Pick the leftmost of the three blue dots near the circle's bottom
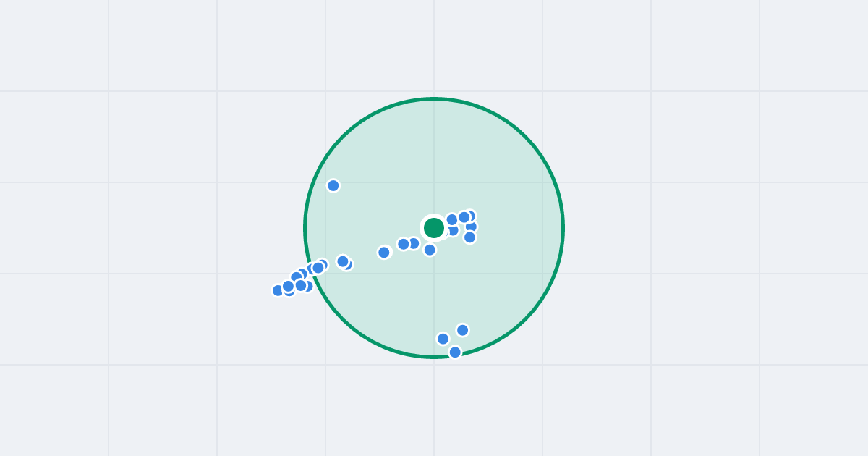The height and width of the screenshot is (456, 868). click(x=443, y=339)
